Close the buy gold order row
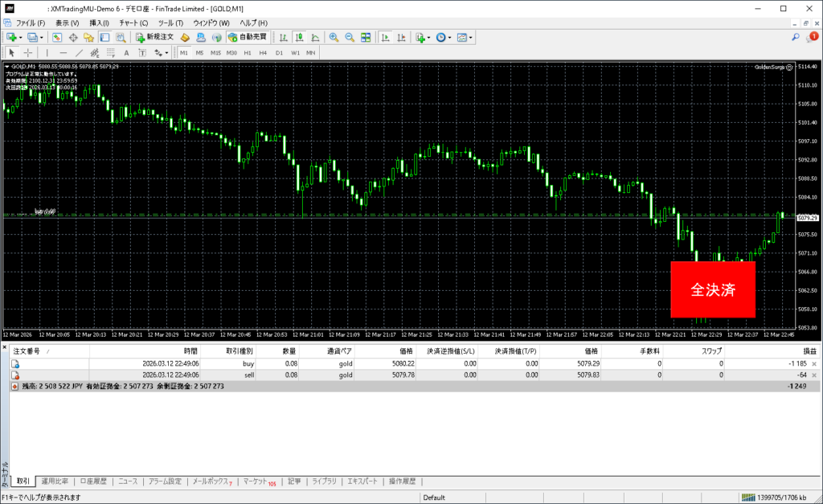The width and height of the screenshot is (823, 504). click(814, 364)
